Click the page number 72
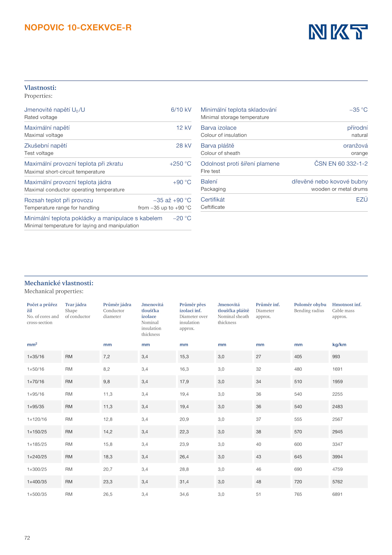392x555 pixels. pyautogui.click(x=27, y=538)
